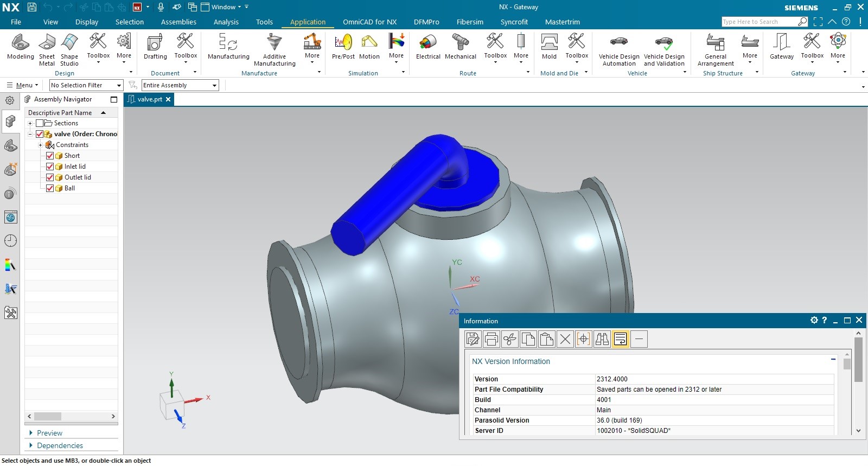
Task: Expand the Sections tree node
Action: [30, 123]
